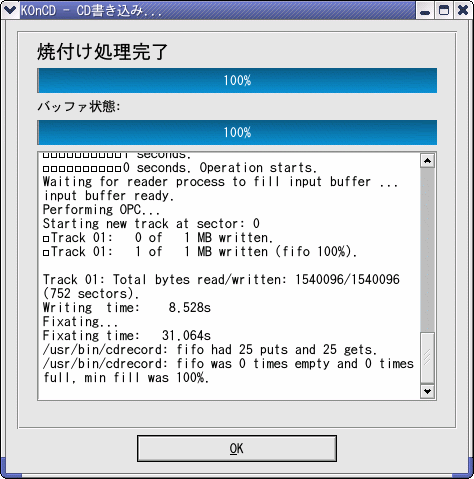Viewport: 474px width, 479px height.
Task: Click the 'fifo had 25 puts' log line
Action: point(210,349)
